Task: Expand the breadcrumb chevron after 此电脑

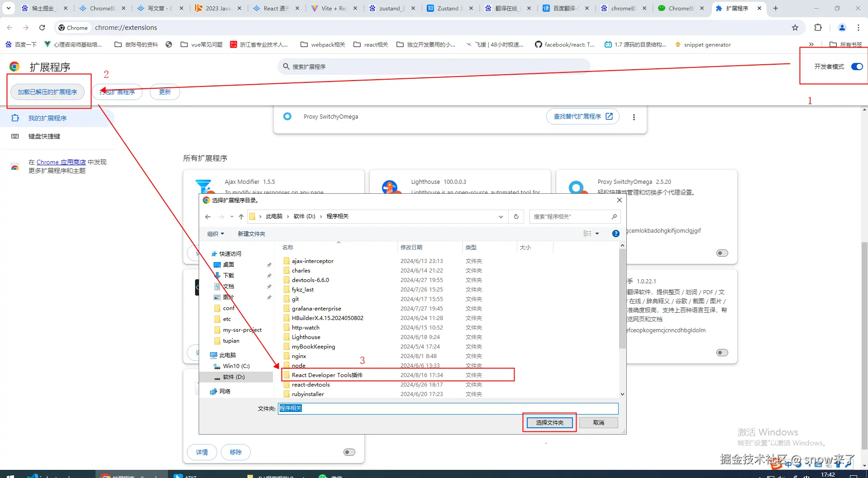Action: pyautogui.click(x=288, y=217)
